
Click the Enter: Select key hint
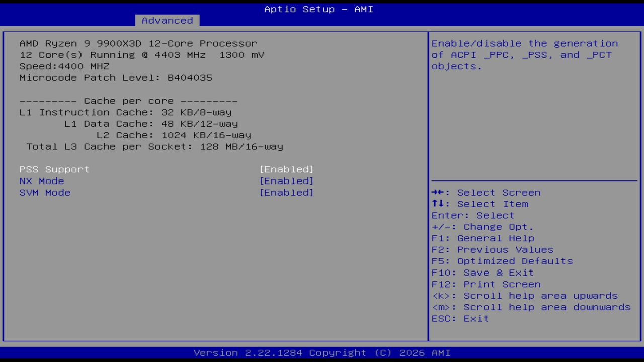click(x=473, y=216)
